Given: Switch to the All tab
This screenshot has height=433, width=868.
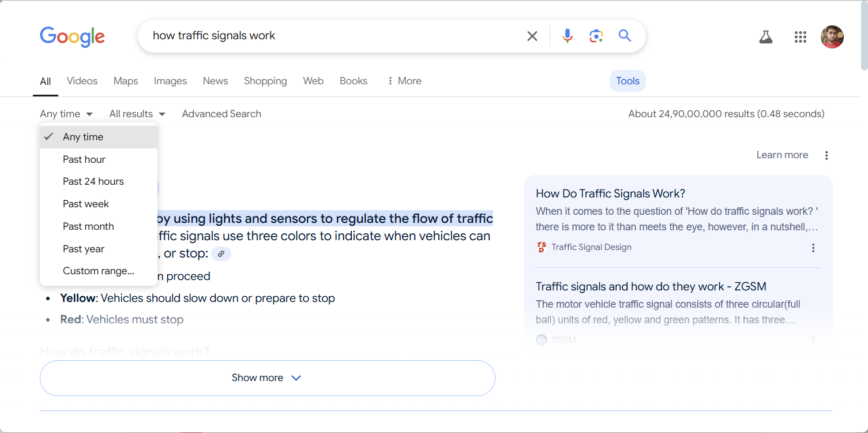Looking at the screenshot, I should coord(46,81).
